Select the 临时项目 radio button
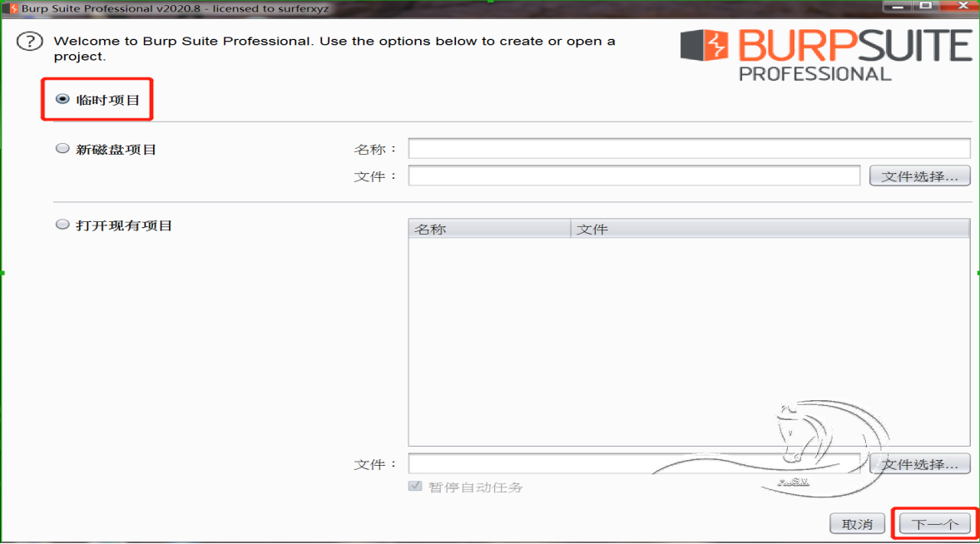Image resolution: width=980 pixels, height=544 pixels. pos(62,99)
